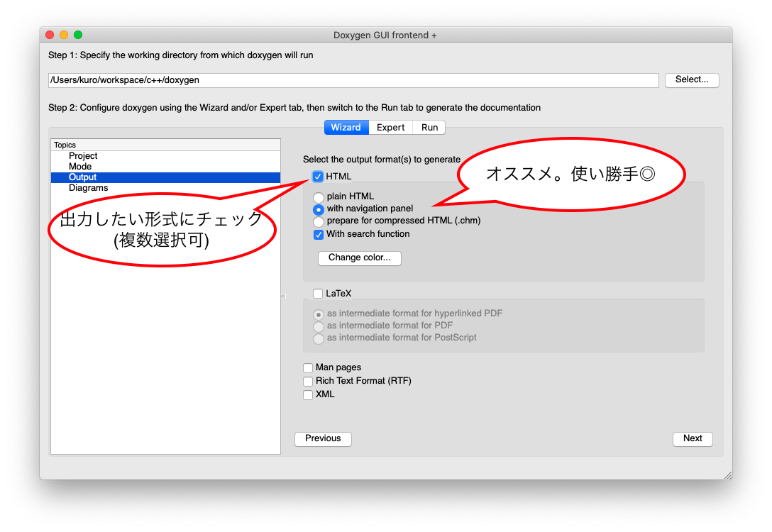Screen dimensions: 772x532
Task: Enable Rich Text Format (RTF) output
Action: [x=308, y=382]
